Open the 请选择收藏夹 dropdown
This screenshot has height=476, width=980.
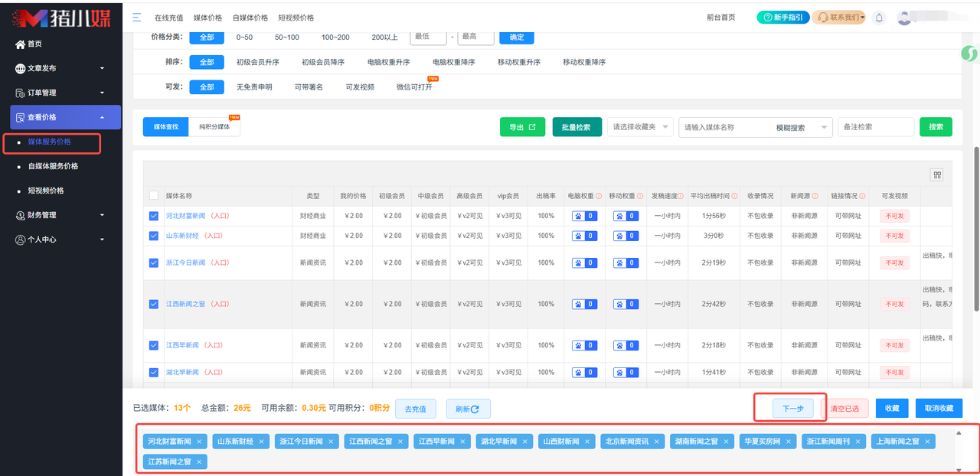click(x=640, y=127)
